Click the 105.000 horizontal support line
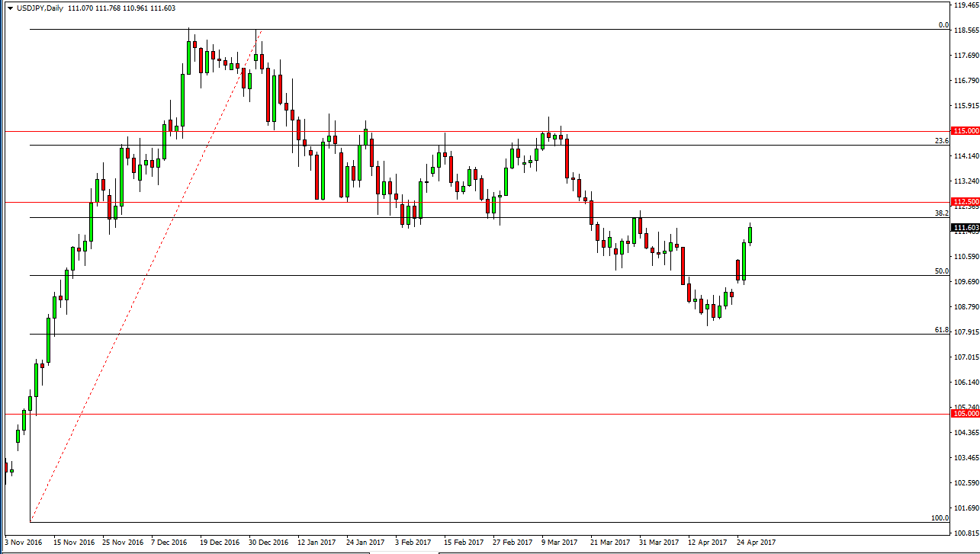The image size is (980, 554). pos(458,415)
